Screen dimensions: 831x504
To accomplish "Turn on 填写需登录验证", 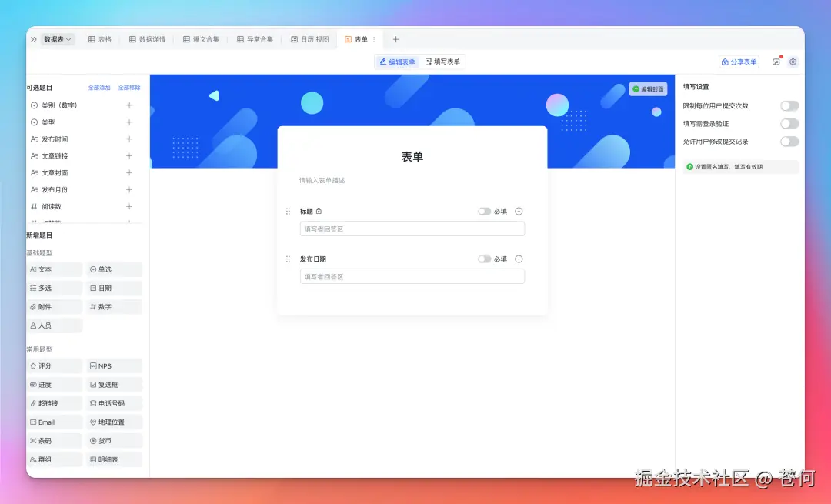I will [x=789, y=123].
